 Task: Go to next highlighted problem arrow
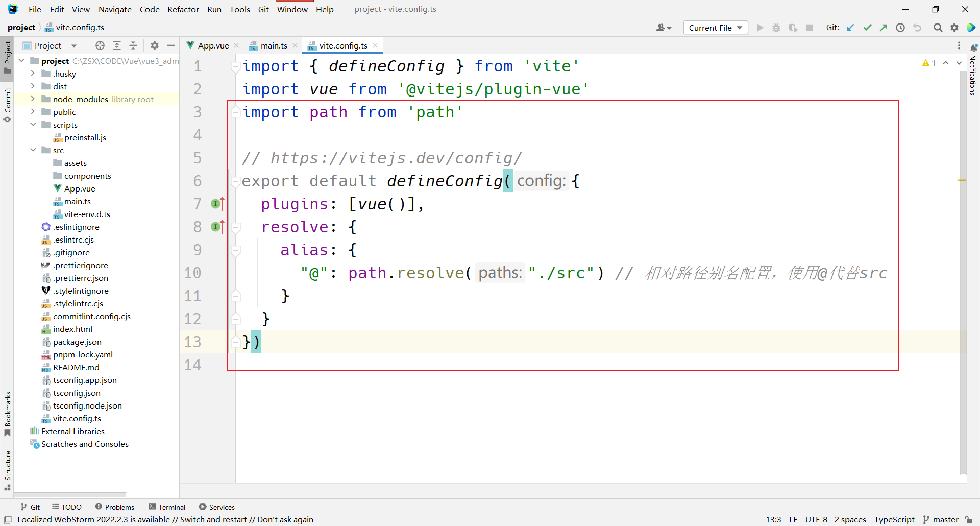point(959,63)
